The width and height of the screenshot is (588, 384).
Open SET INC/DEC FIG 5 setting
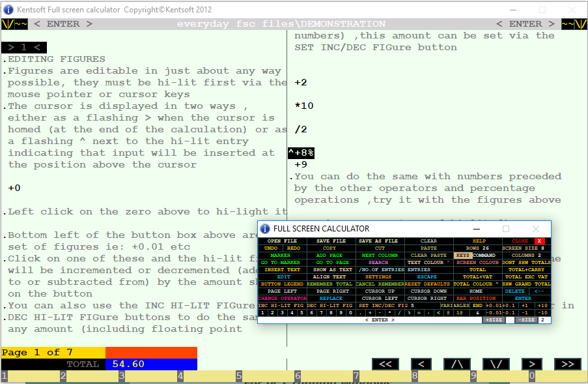coord(398,306)
